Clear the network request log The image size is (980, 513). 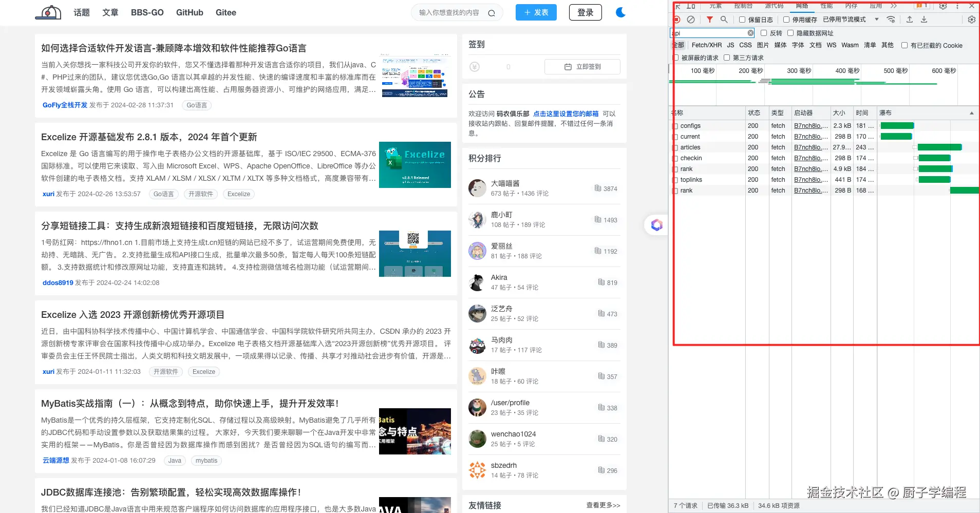click(x=691, y=20)
